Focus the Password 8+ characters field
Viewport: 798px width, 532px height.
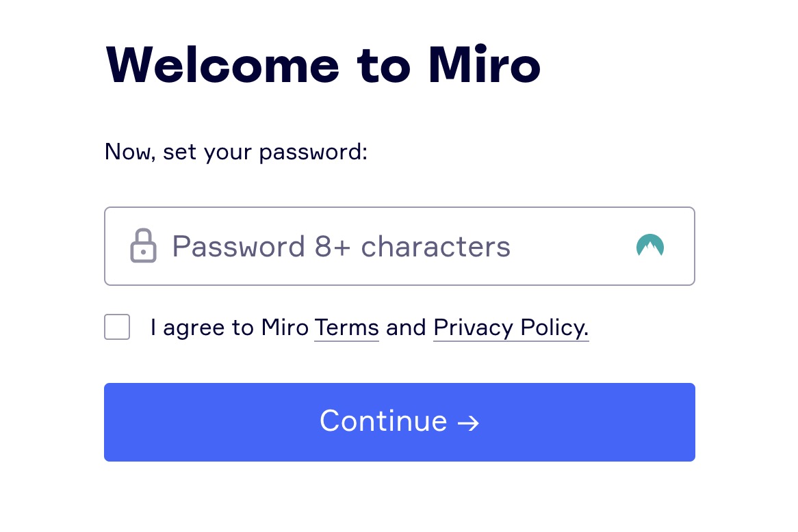(400, 246)
